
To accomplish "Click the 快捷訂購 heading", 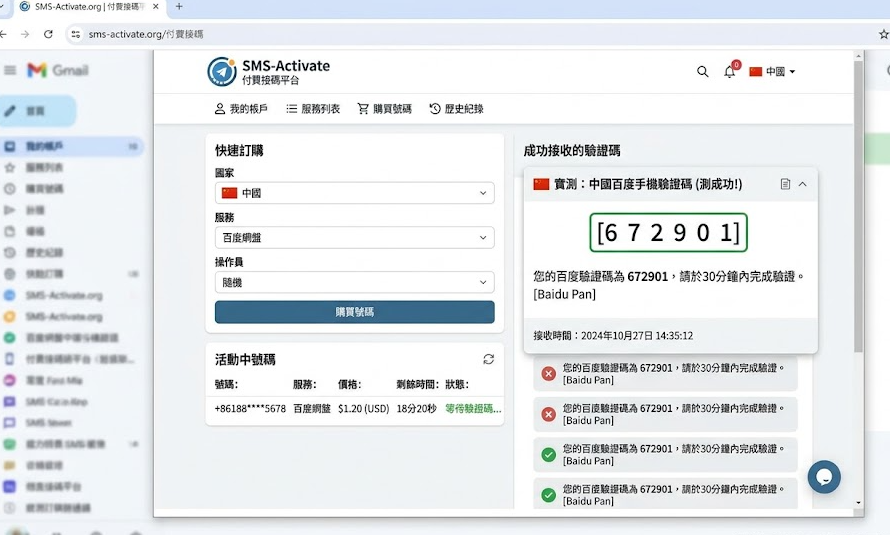I will [239, 150].
